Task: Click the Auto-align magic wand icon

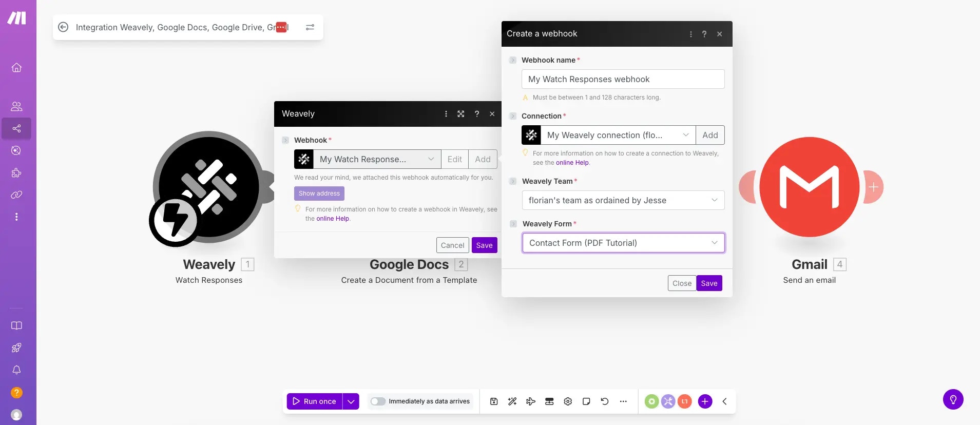Action: [x=512, y=401]
